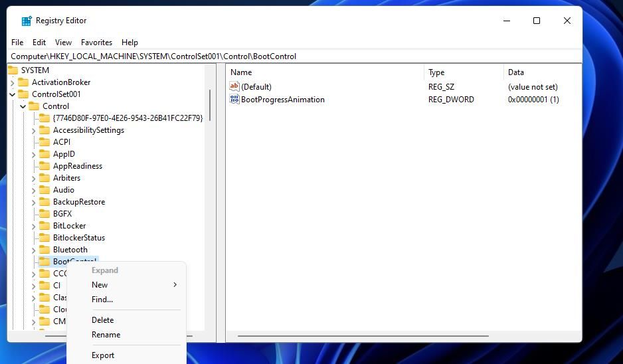Maximize the Registry Editor window

[537, 21]
